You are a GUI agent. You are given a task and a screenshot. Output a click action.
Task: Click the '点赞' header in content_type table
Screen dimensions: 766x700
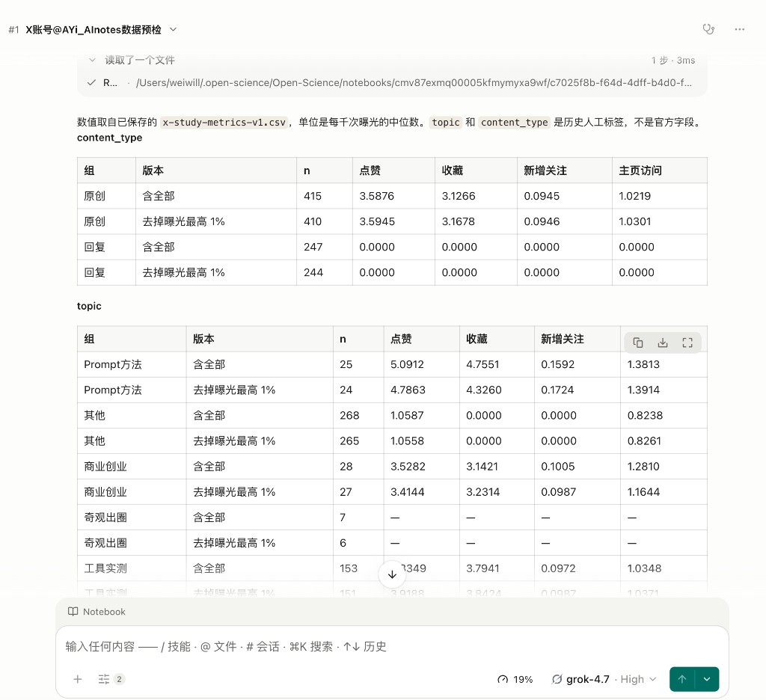pyautogui.click(x=370, y=171)
